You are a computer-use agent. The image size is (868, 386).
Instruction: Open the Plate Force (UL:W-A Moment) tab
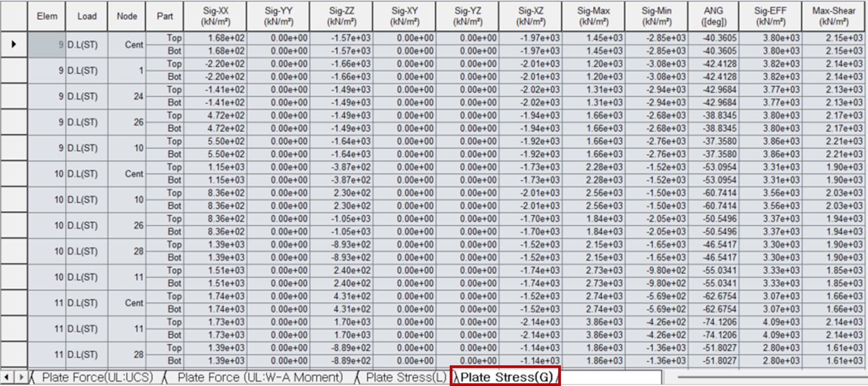[260, 377]
